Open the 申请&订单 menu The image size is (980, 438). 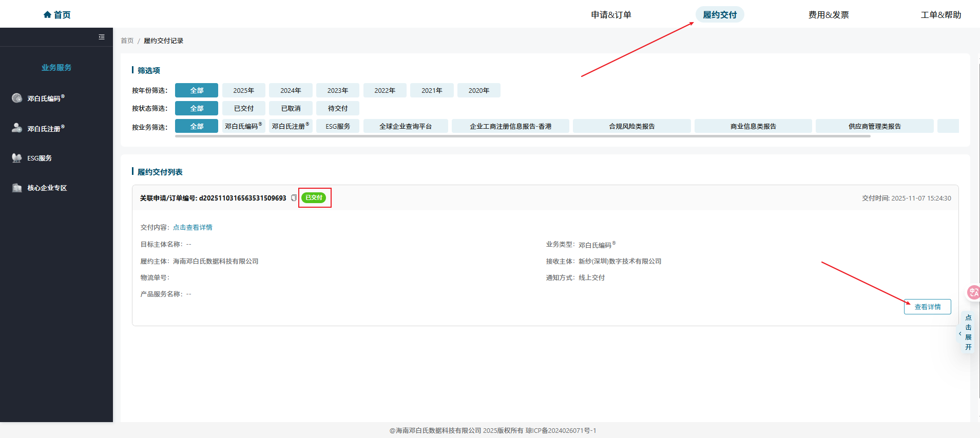click(611, 15)
